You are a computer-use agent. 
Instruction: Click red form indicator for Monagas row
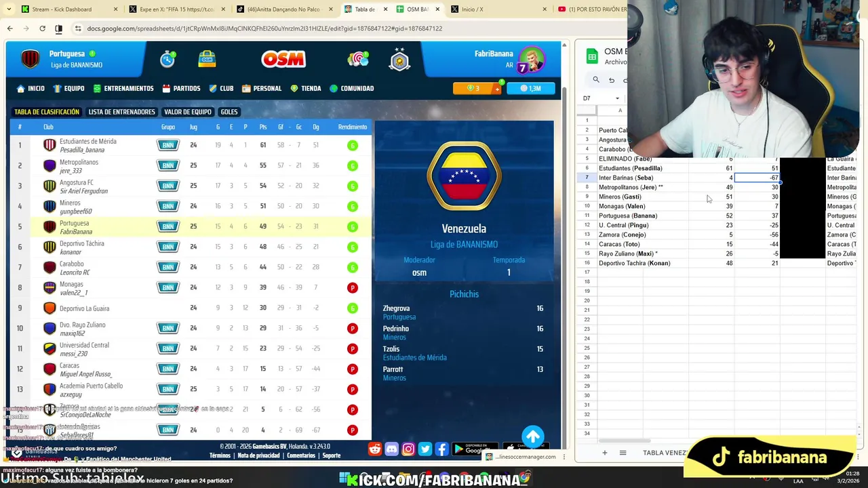(352, 287)
